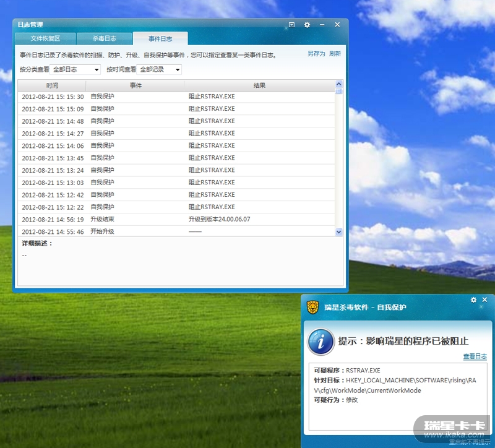Select the log row 2012-08-21 15:14:06
495x448 pixels.
pyautogui.click(x=176, y=146)
